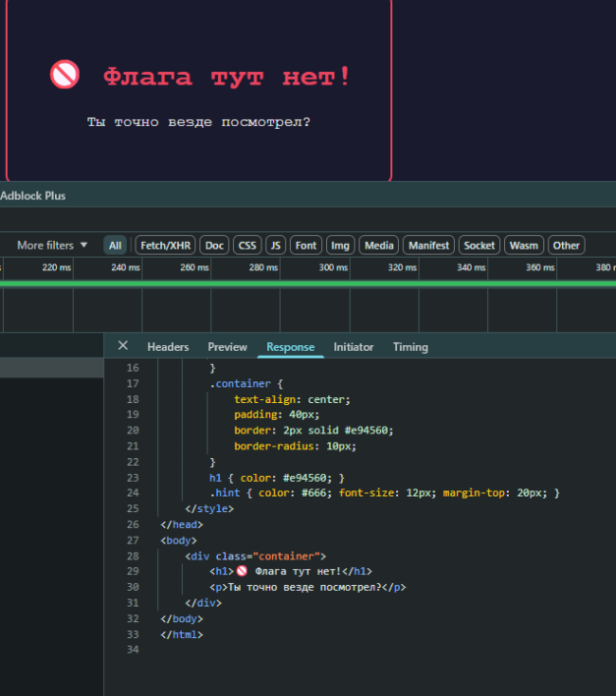The image size is (616, 696).
Task: Click the '<h1>' line in response code
Action: 291,571
